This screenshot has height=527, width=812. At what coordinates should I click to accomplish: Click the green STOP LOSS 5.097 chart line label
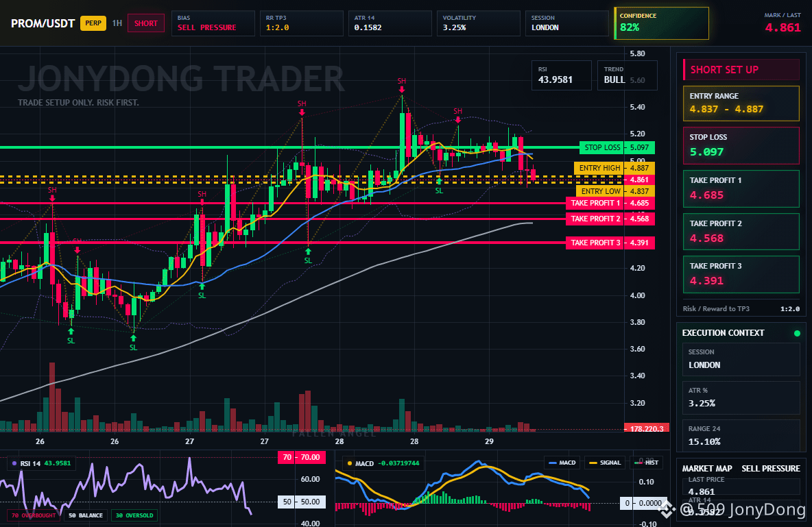pyautogui.click(x=617, y=147)
